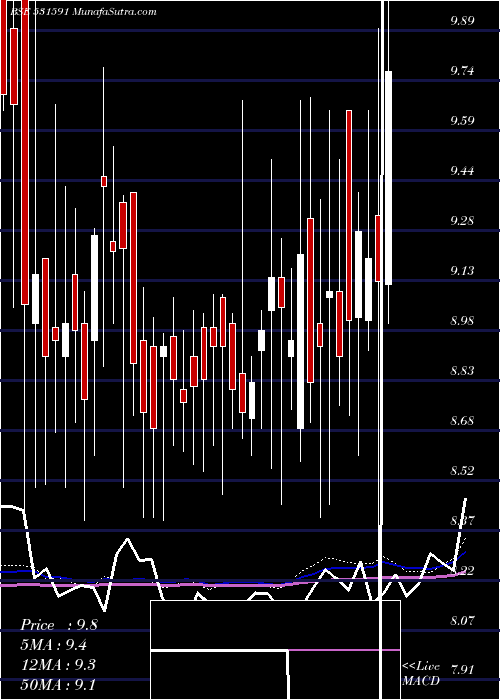
Task: Click the 9.13 price axis label
Action: click(462, 271)
